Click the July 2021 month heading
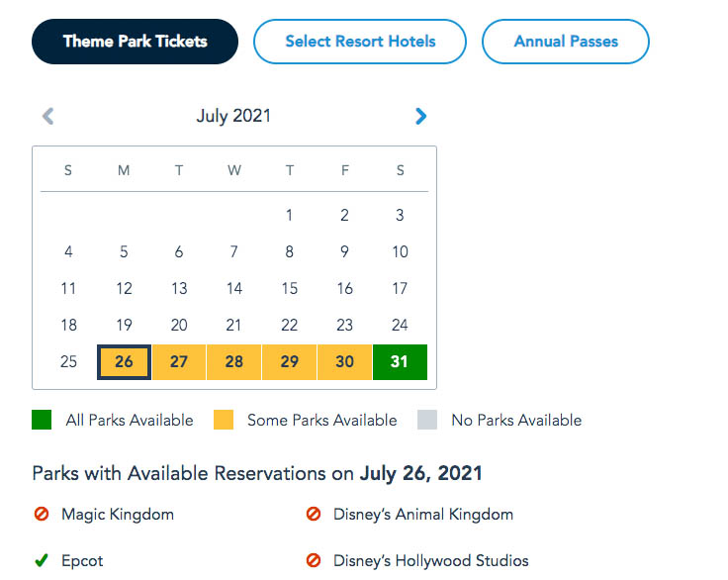728x580 pixels. pyautogui.click(x=233, y=116)
